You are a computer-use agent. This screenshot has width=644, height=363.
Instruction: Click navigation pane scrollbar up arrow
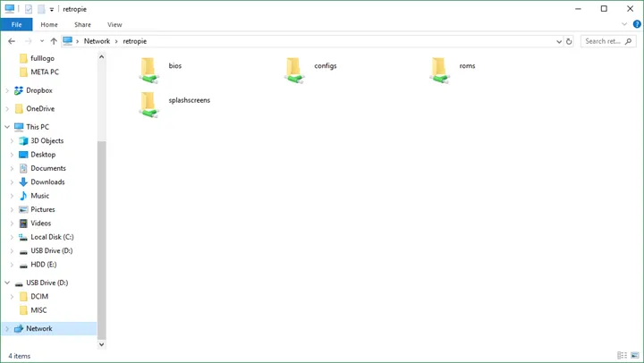pos(101,57)
